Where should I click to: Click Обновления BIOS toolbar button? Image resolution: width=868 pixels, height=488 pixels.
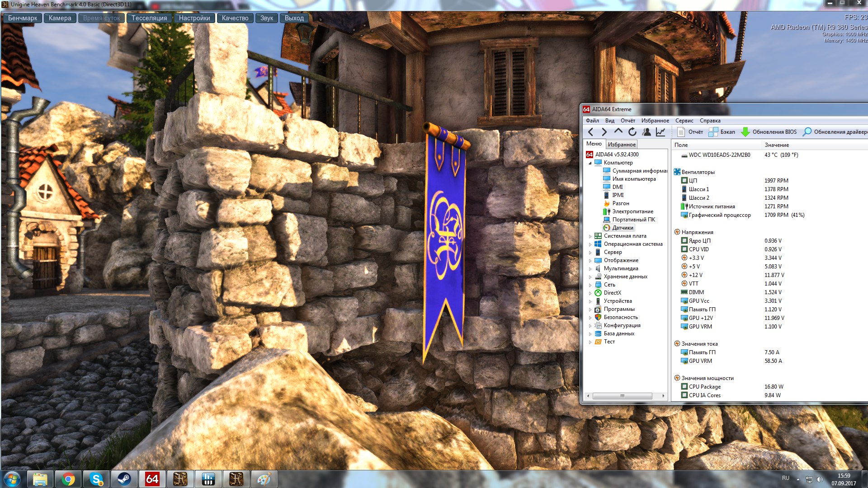coord(769,132)
